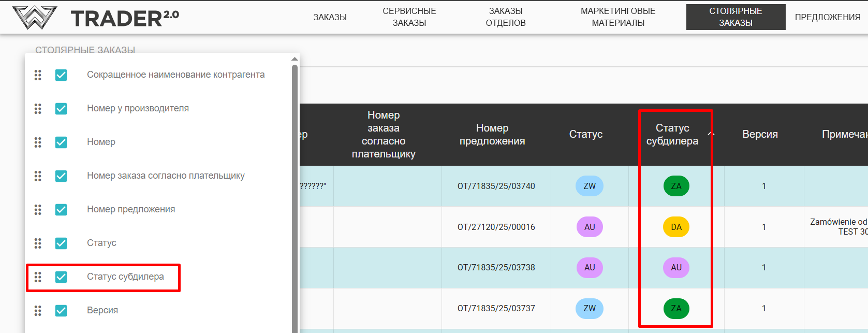
Task: Open the Предложения page
Action: click(x=827, y=17)
